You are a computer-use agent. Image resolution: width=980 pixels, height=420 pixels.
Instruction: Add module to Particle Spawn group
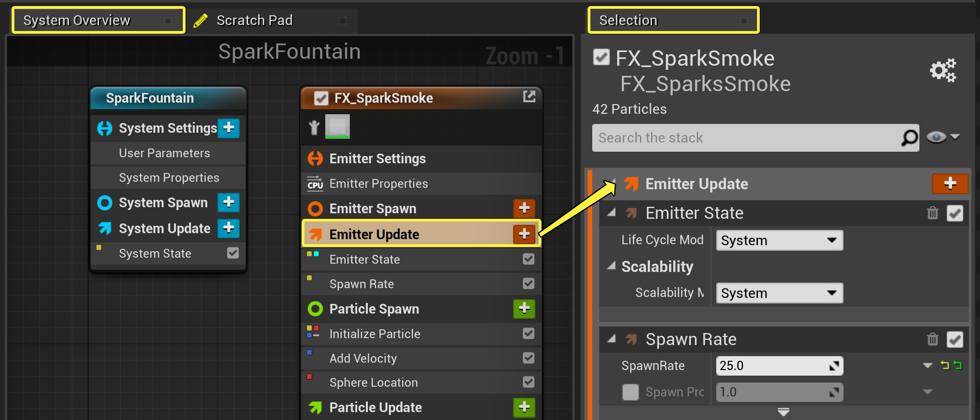(x=524, y=309)
